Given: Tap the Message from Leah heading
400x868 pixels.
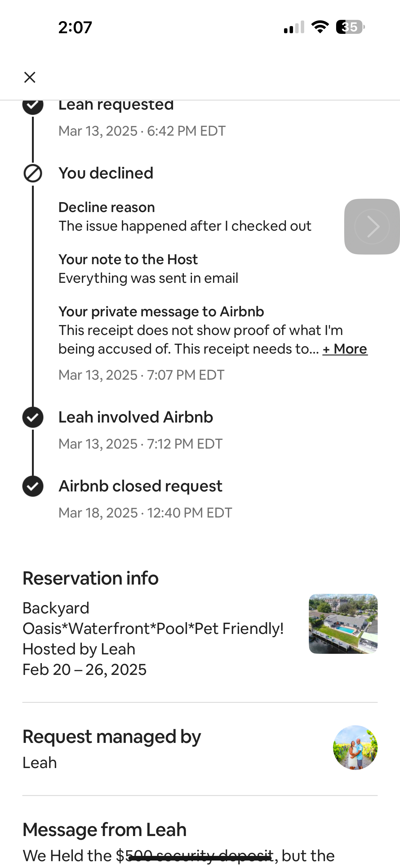Looking at the screenshot, I should click(x=104, y=829).
